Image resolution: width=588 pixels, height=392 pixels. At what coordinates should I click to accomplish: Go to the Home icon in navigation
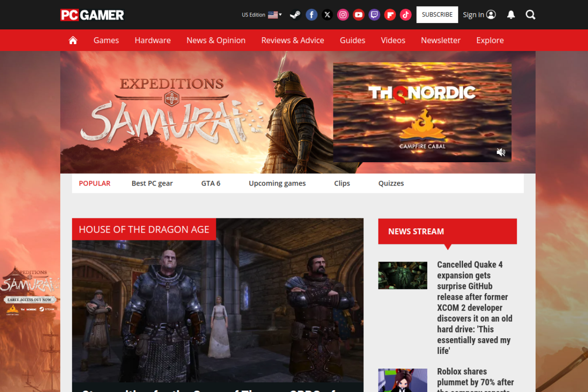click(73, 40)
